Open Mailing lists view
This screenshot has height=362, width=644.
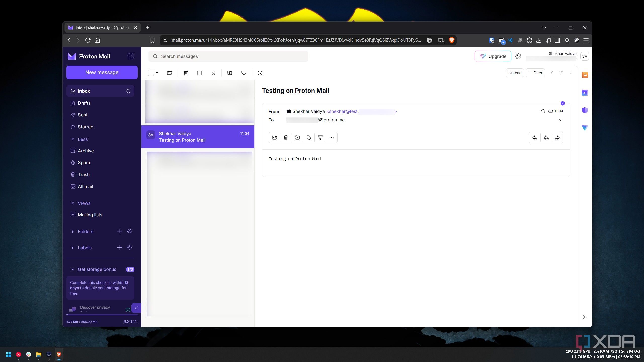point(100,215)
